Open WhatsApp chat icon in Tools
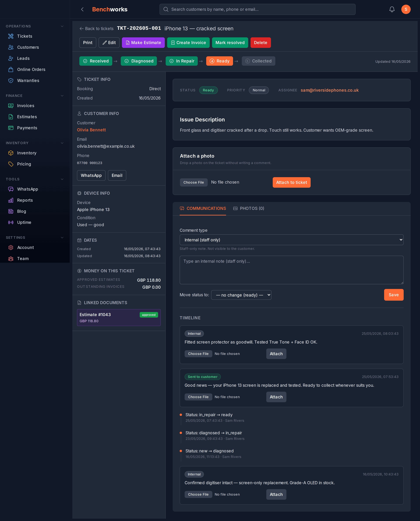 [x=11, y=189]
